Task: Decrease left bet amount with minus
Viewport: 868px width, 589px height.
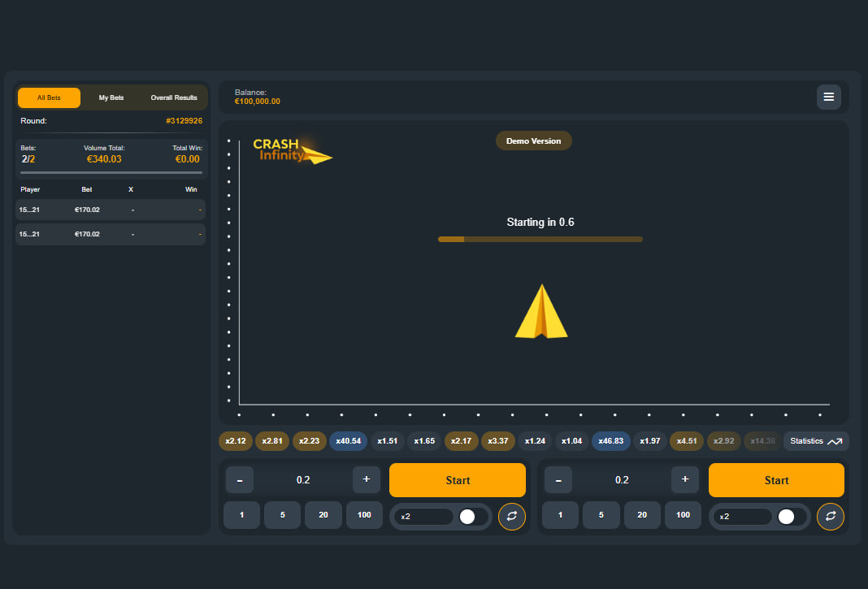Action: (240, 480)
